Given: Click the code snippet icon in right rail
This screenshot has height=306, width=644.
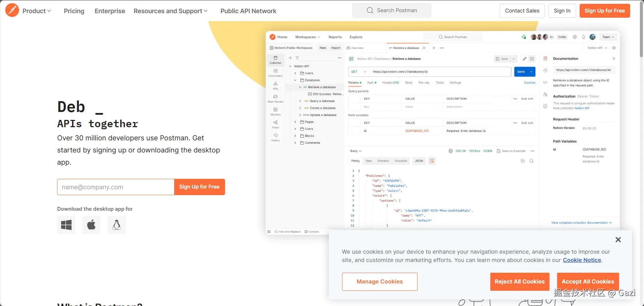Looking at the screenshot, I should (545, 82).
